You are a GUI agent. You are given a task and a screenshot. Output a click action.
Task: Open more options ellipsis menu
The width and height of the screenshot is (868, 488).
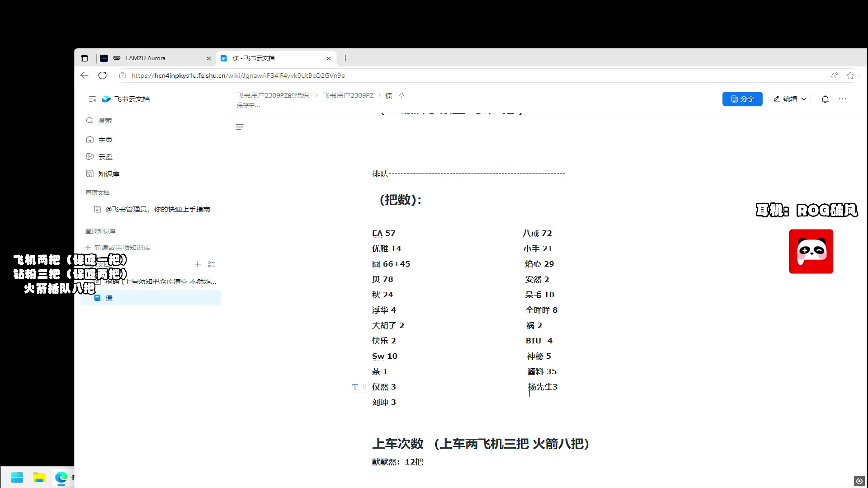(842, 99)
